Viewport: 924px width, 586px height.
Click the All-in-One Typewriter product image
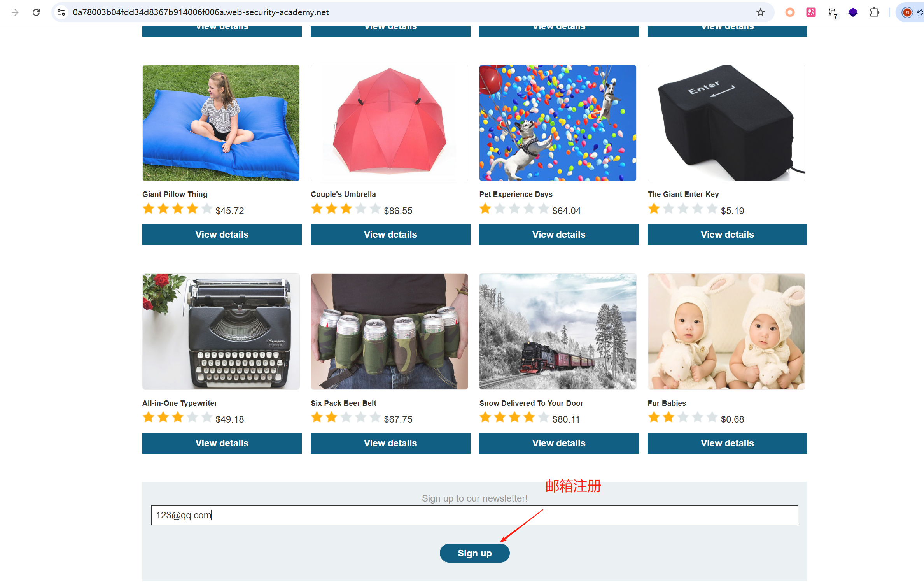(x=221, y=332)
